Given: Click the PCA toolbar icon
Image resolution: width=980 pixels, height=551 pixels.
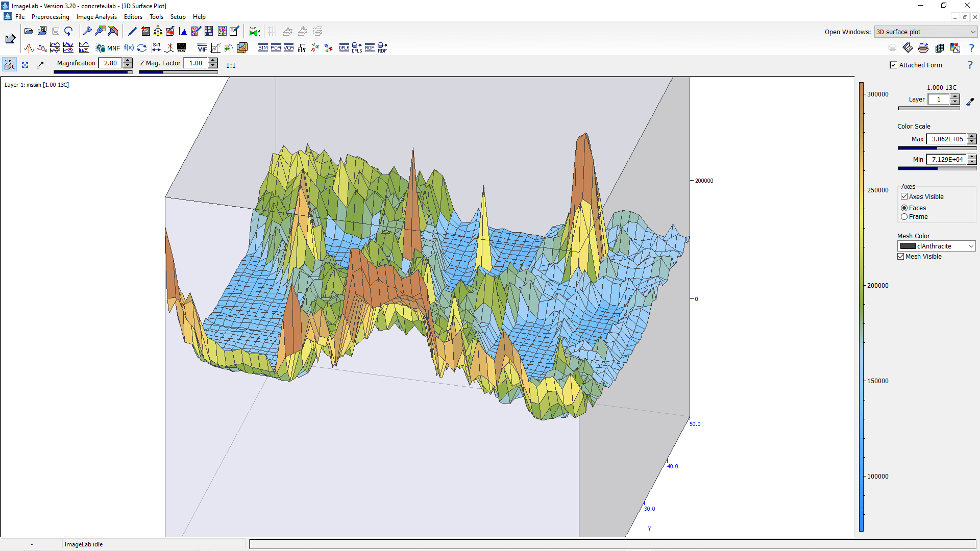Looking at the screenshot, I should (276, 48).
